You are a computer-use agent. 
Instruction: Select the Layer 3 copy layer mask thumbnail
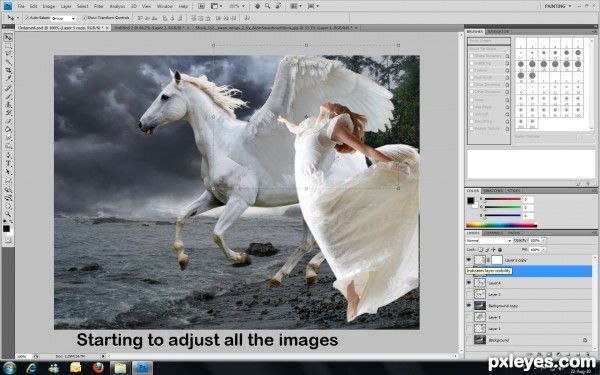pyautogui.click(x=497, y=260)
